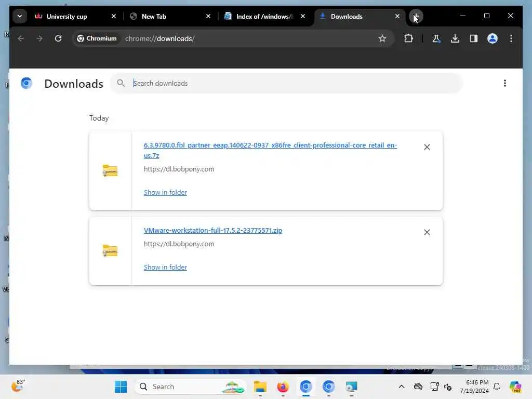
Task: Open the notification bell icon
Action: (497, 387)
